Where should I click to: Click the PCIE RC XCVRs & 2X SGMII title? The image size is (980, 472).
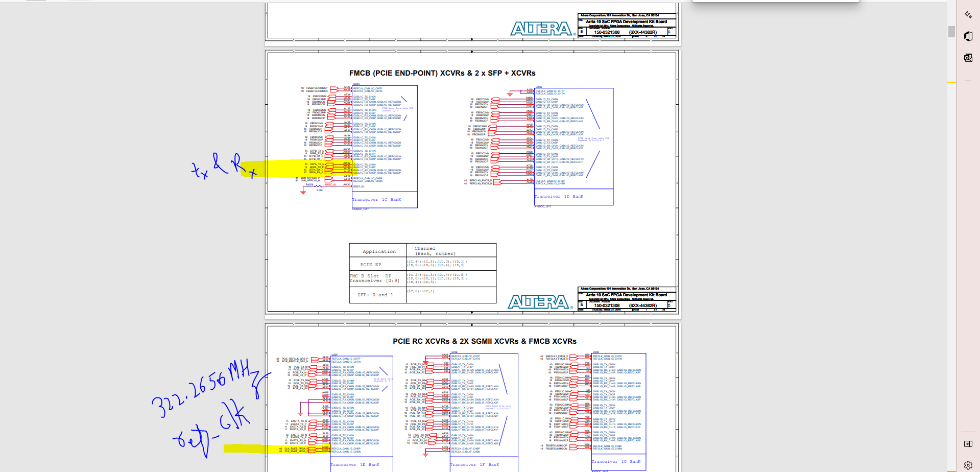click(485, 341)
